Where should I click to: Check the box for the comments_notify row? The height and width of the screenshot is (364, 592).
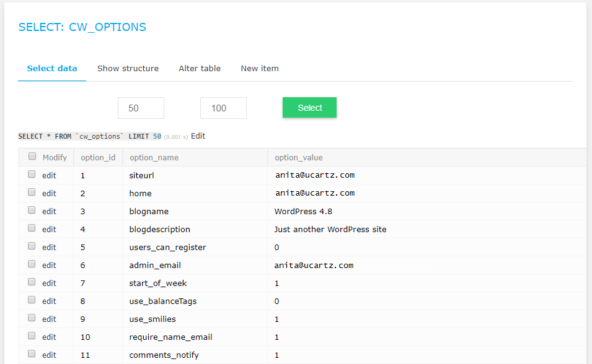click(32, 354)
